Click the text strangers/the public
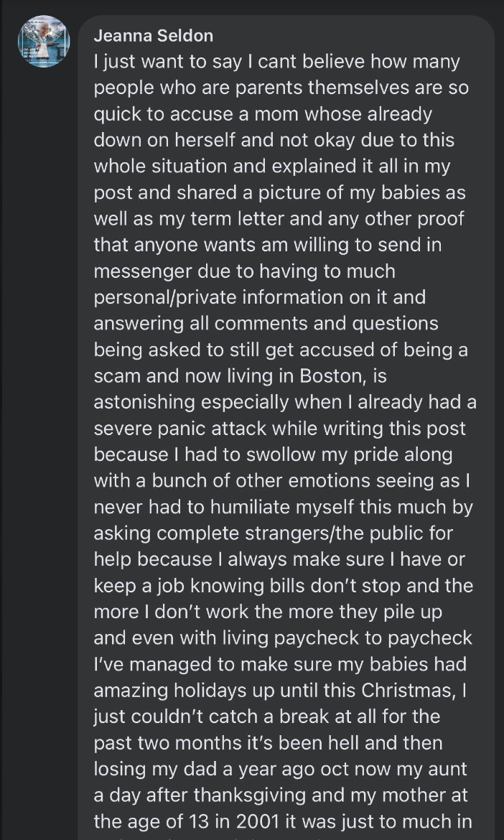Viewport: 504px width, 840px height. 332,533
